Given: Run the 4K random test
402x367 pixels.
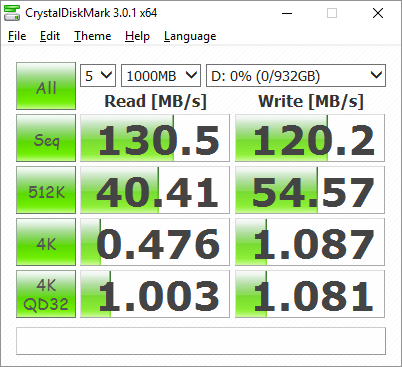Looking at the screenshot, I should tap(46, 242).
